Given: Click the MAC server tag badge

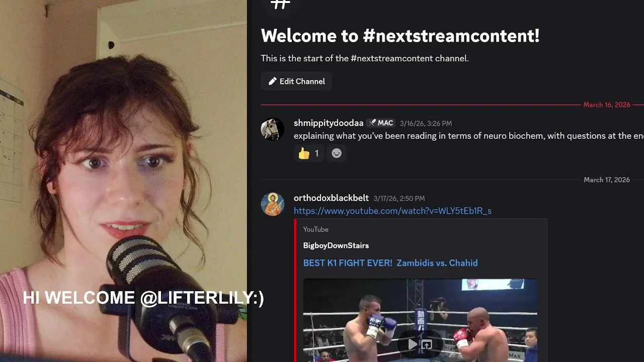Looking at the screenshot, I should click(x=380, y=123).
